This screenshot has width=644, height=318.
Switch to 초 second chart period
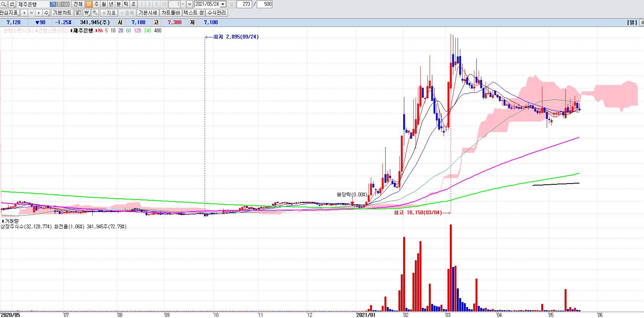click(x=133, y=4)
